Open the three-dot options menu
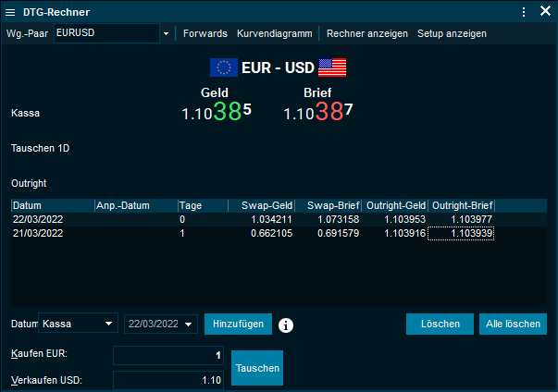This screenshot has width=558, height=392. pos(524,11)
